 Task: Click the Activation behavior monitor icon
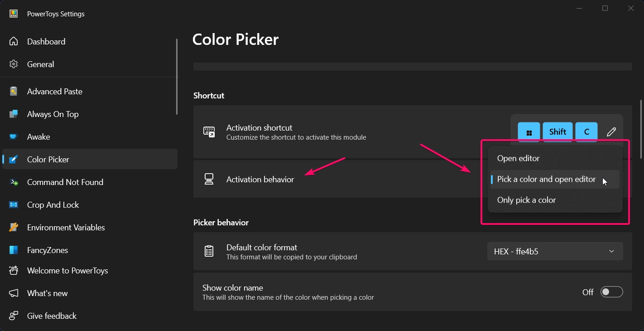coord(209,179)
